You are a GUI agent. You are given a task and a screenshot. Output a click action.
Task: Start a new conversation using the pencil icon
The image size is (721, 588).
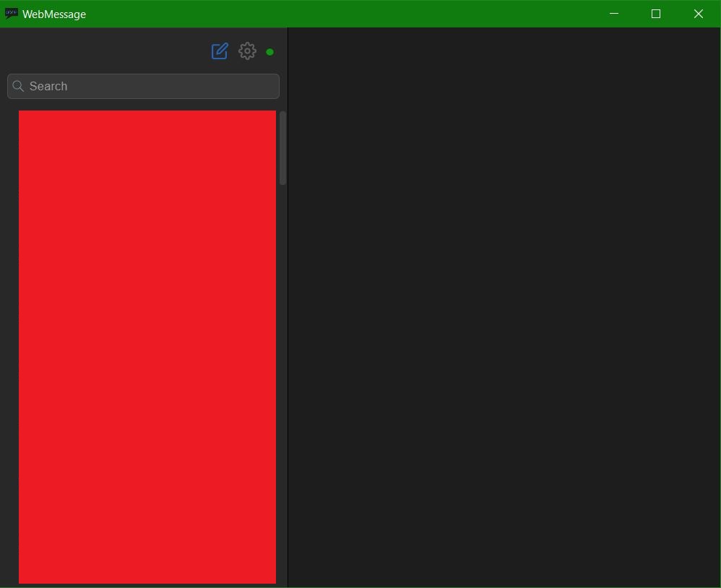click(219, 51)
